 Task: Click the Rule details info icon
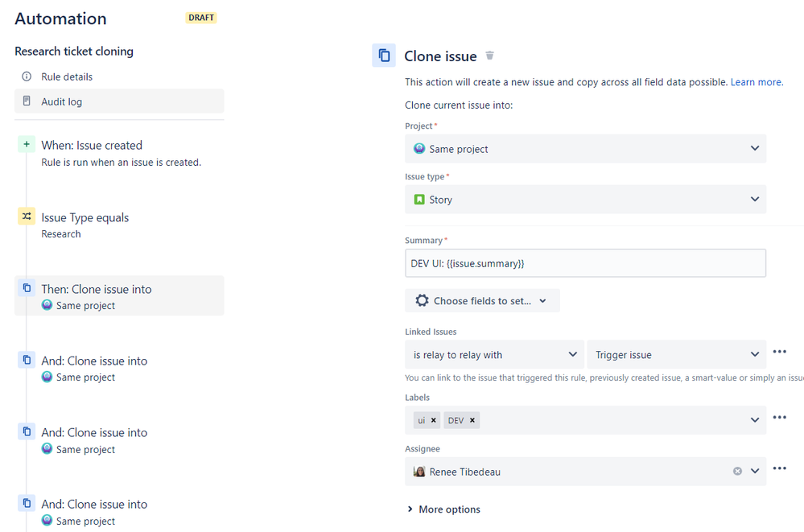[x=27, y=76]
